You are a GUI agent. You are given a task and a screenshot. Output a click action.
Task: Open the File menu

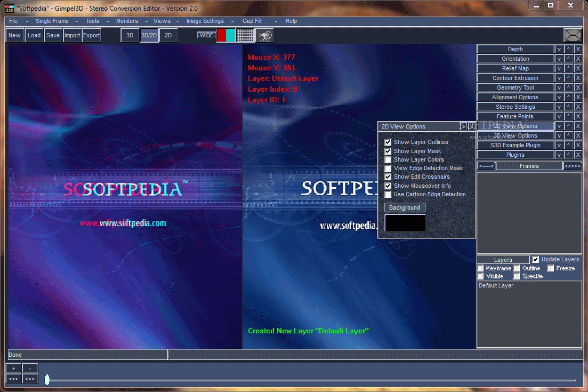[13, 21]
